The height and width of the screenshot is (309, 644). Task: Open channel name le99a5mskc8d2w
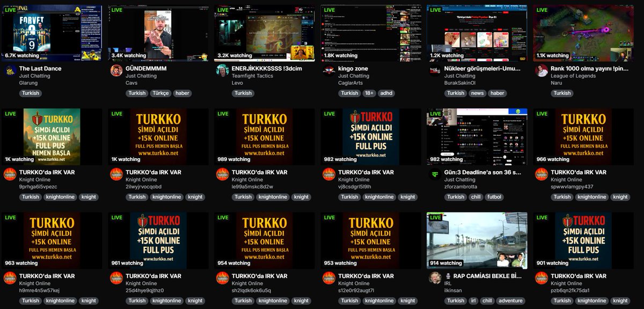[252, 187]
